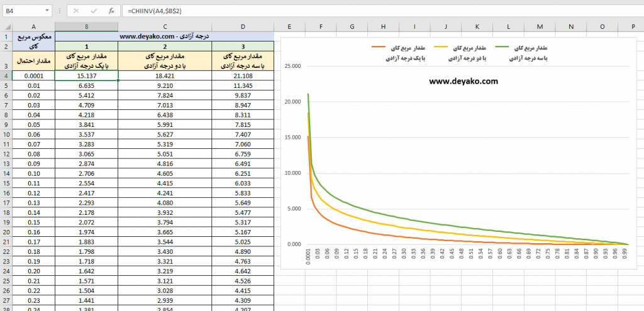
Task: Click the green legend marker in chart
Action: (503, 46)
